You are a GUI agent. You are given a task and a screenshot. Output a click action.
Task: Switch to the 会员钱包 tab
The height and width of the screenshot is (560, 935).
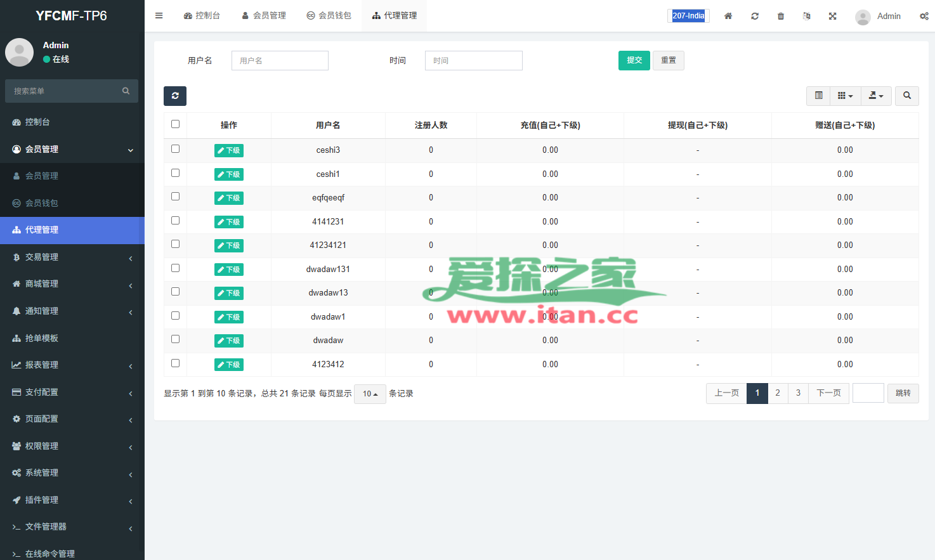[x=329, y=16]
